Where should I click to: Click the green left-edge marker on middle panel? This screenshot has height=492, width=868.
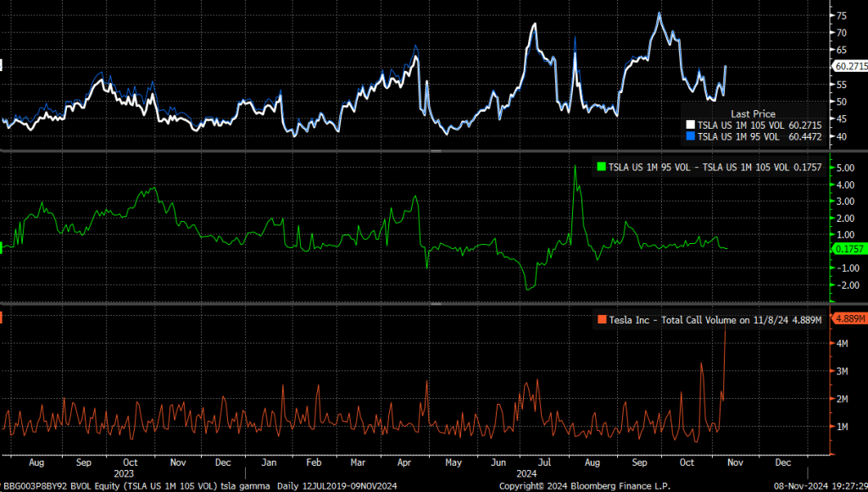tap(3, 248)
